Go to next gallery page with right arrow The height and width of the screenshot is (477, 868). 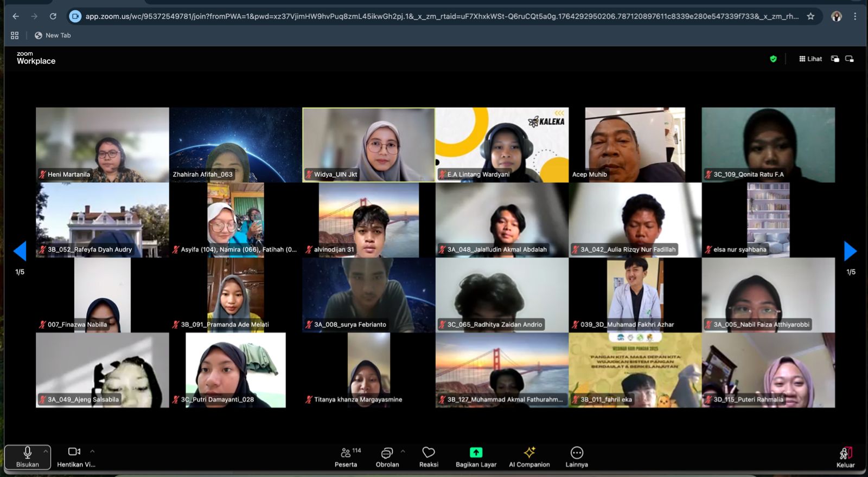click(x=850, y=251)
